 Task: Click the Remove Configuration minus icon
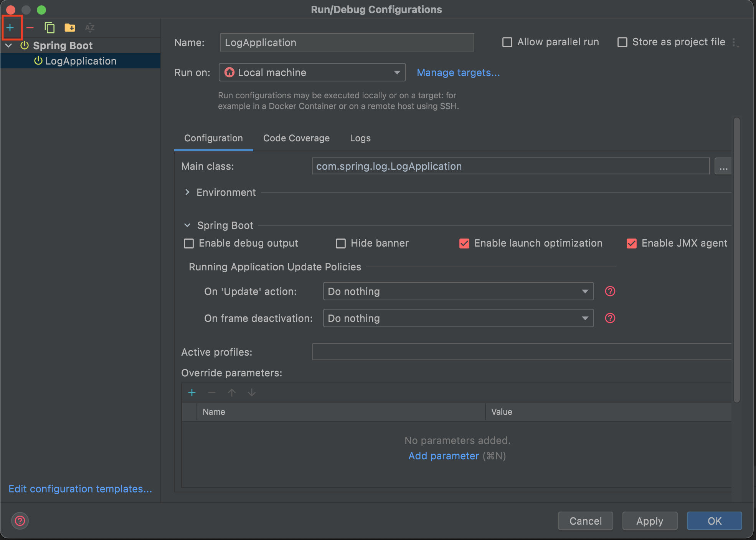pos(30,28)
